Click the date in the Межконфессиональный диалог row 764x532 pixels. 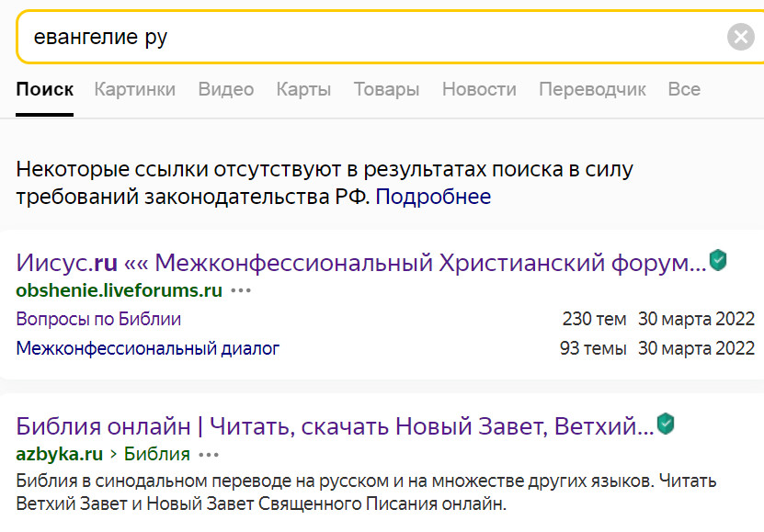(x=696, y=348)
